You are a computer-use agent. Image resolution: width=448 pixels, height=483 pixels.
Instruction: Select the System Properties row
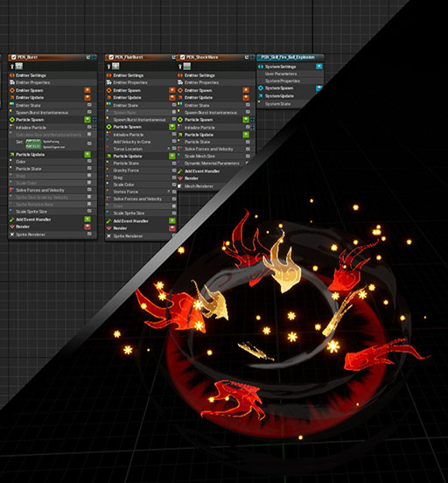tap(290, 80)
